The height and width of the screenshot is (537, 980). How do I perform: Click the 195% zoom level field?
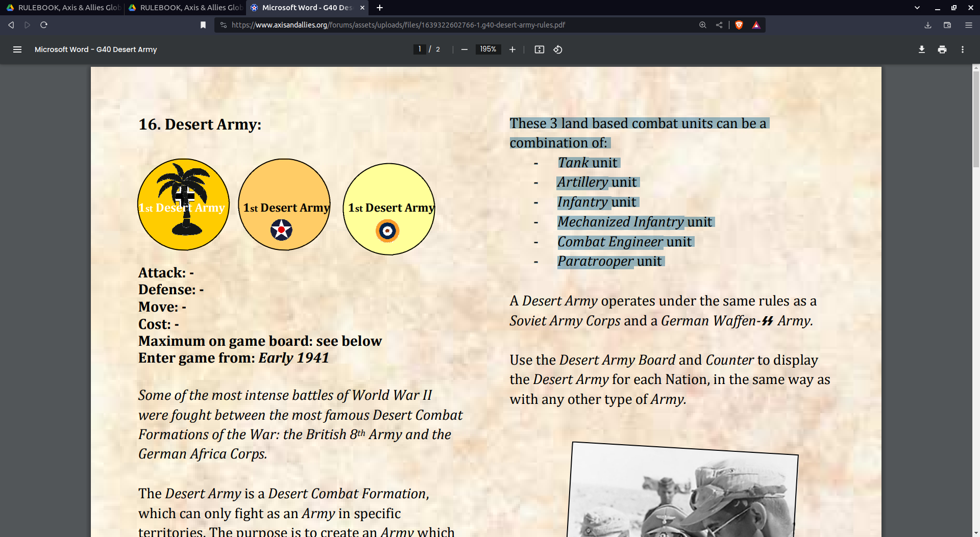[x=488, y=49]
